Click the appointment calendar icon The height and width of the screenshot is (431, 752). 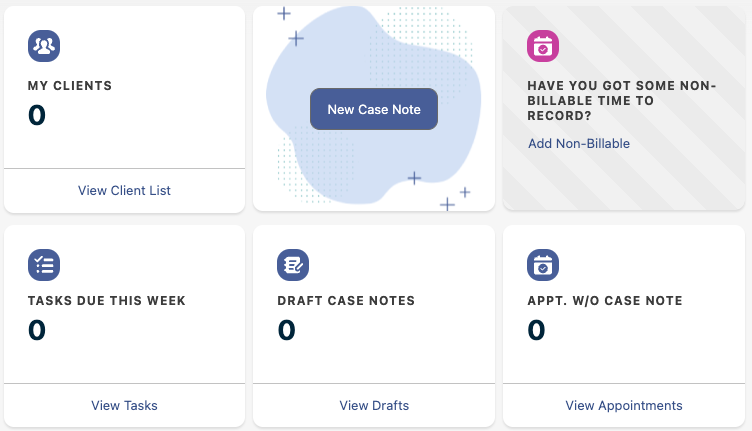coord(543,264)
